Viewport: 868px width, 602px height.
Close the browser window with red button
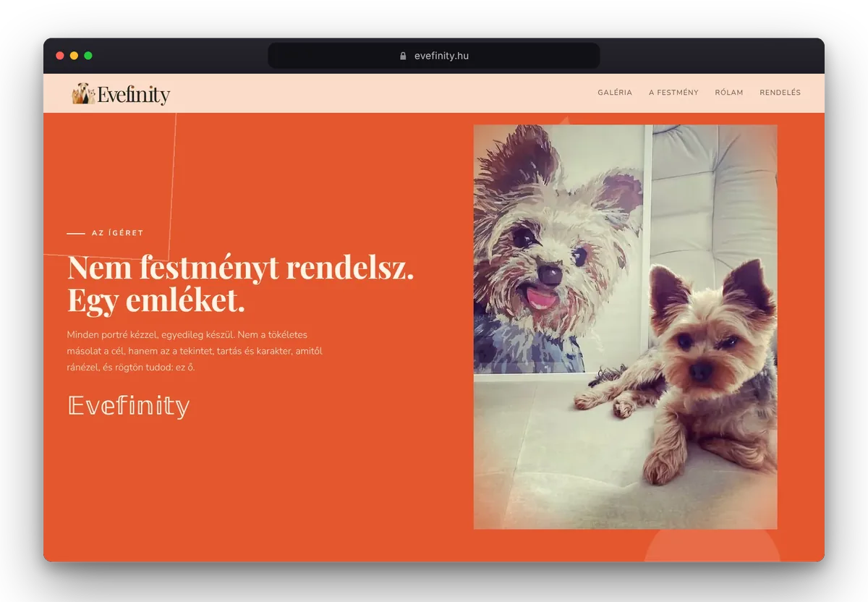[x=60, y=56]
